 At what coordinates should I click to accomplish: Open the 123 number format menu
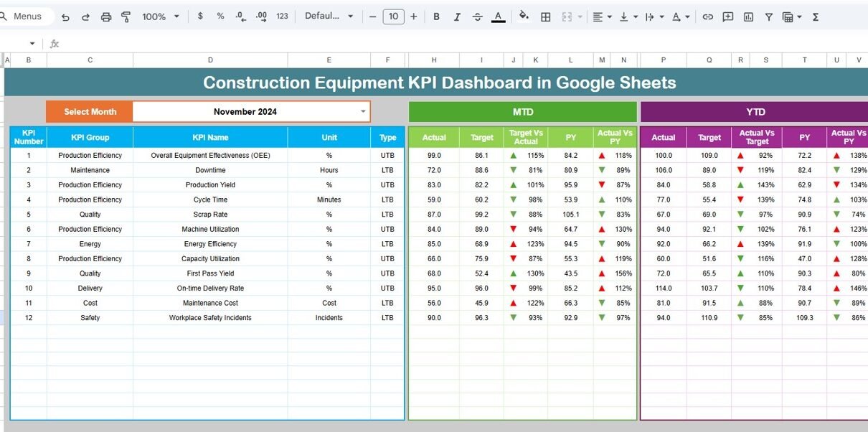click(x=282, y=17)
